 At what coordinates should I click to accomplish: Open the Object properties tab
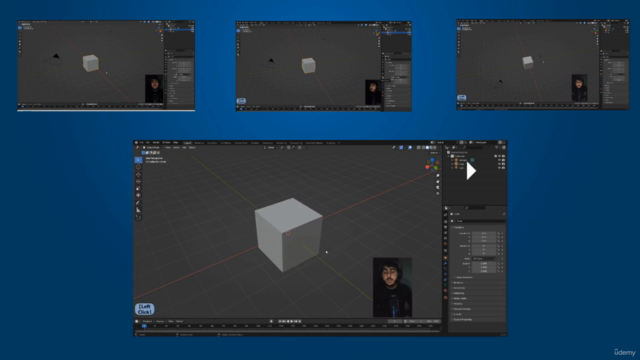tap(446, 258)
